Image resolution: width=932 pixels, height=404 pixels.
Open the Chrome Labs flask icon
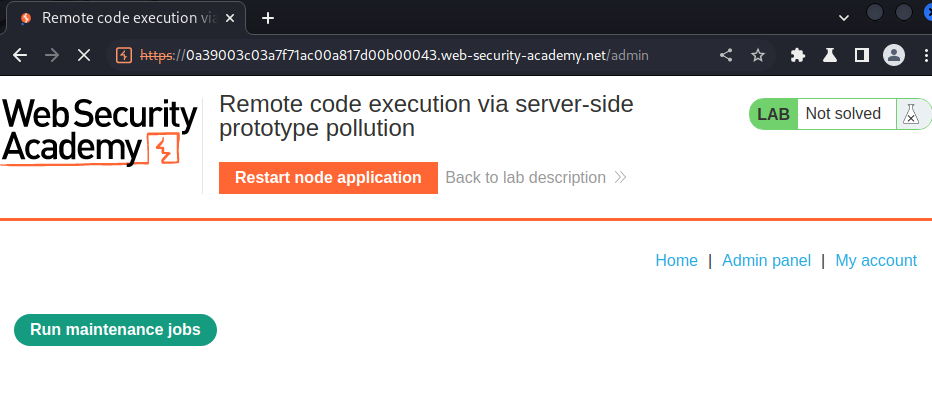(830, 55)
